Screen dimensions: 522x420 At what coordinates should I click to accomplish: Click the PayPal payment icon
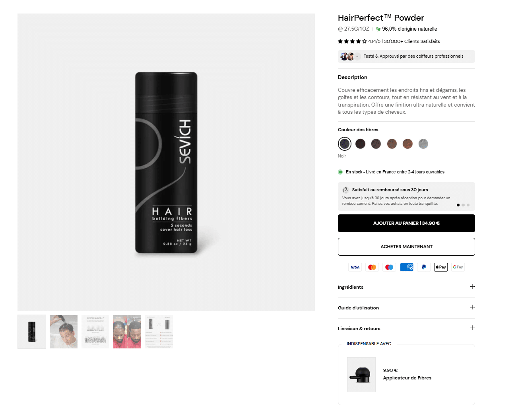click(424, 267)
